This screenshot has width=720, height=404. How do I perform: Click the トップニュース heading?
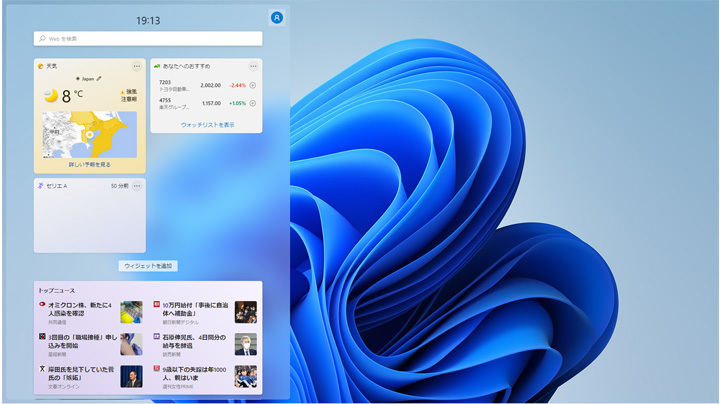tap(56, 291)
